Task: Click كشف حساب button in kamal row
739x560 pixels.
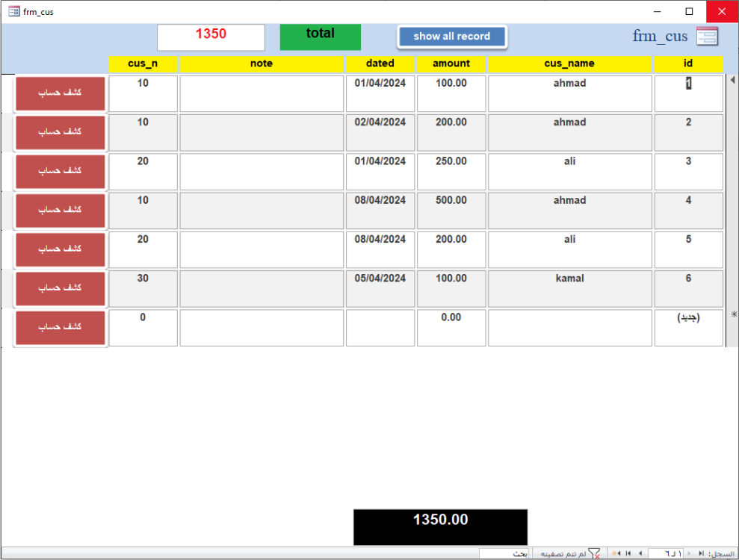Action: coord(61,289)
